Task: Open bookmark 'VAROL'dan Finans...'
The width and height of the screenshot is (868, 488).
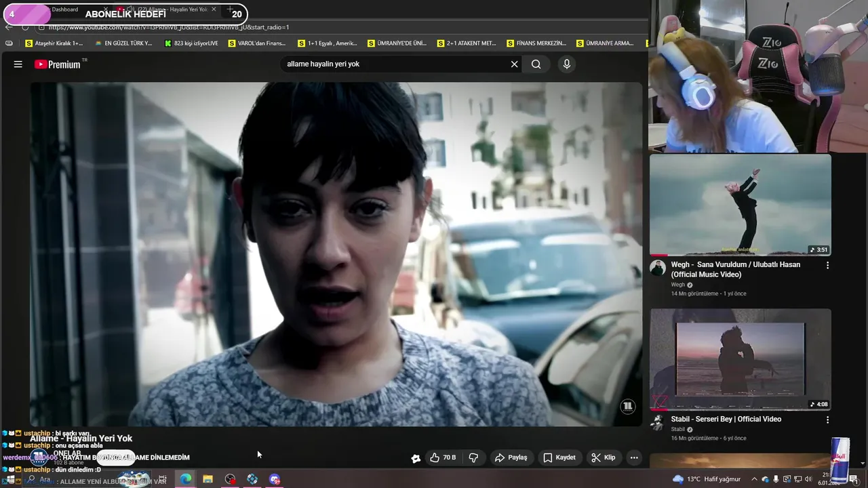Action: tap(257, 43)
